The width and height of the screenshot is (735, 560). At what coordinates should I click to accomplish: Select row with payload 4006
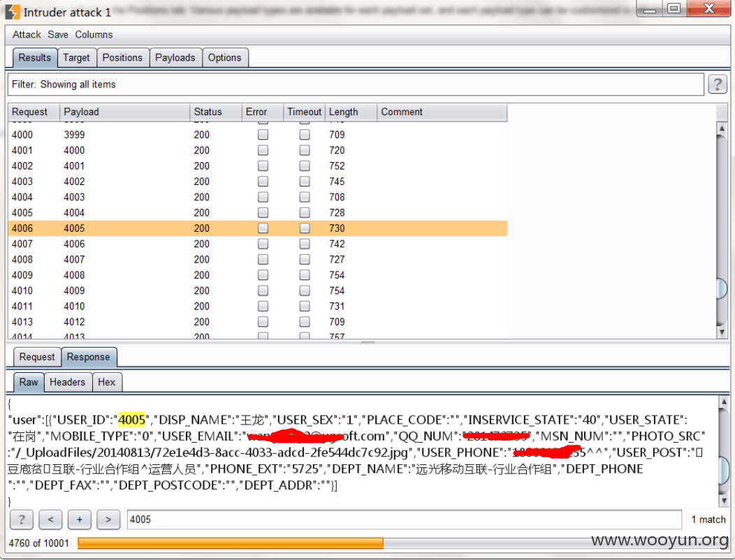tap(258, 244)
